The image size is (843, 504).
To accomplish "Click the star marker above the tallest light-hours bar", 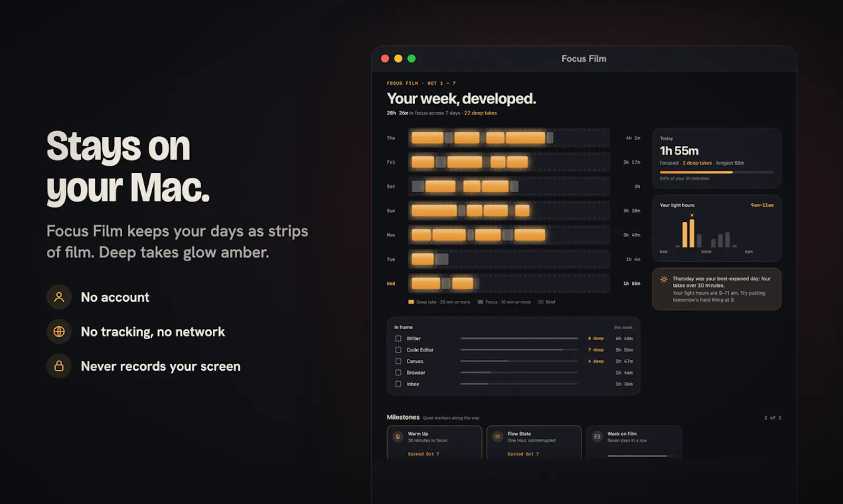I will click(692, 215).
